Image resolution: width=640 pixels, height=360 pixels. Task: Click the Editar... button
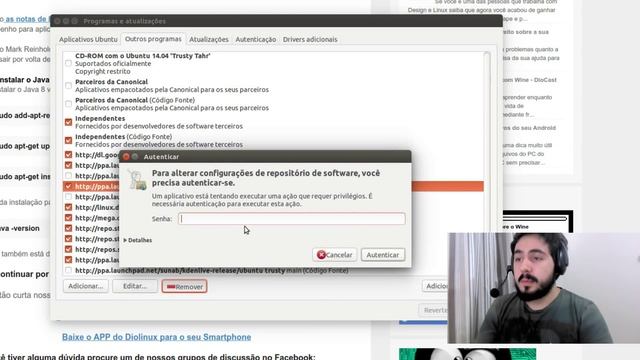[x=135, y=286]
